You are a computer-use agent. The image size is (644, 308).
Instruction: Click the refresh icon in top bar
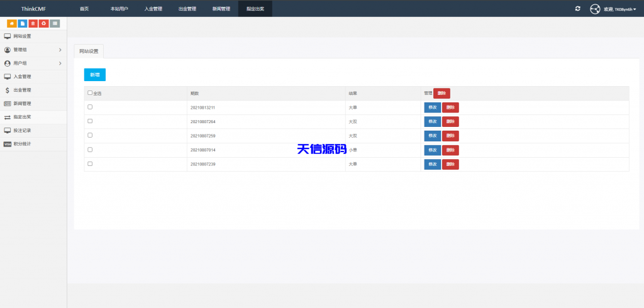point(578,9)
